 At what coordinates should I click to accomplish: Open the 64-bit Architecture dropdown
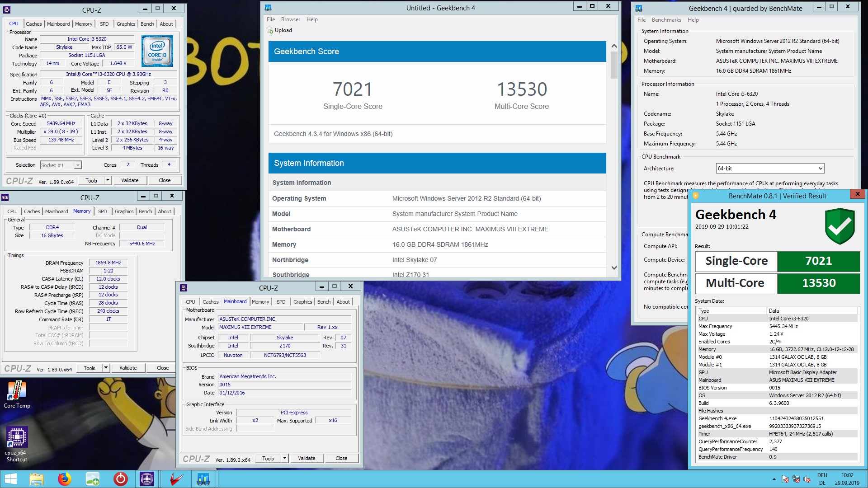pos(770,169)
